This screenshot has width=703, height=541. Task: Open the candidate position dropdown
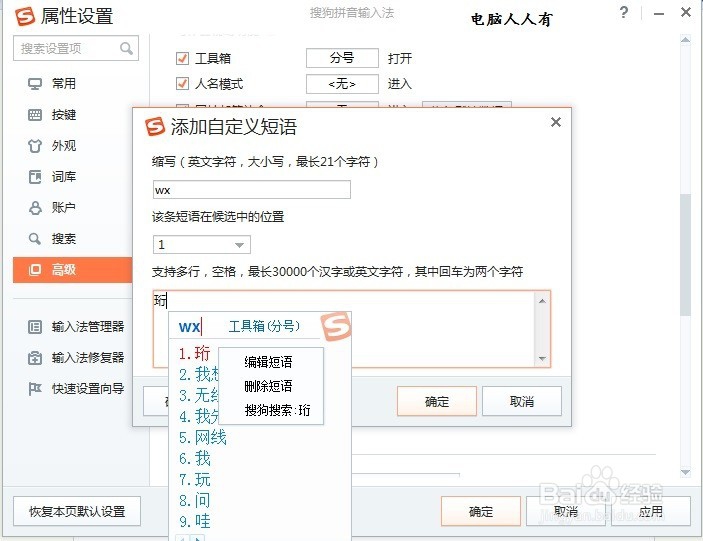(202, 245)
